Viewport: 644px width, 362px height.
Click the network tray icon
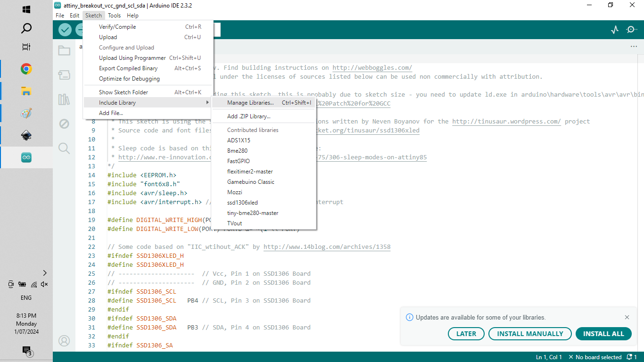pos(34,284)
